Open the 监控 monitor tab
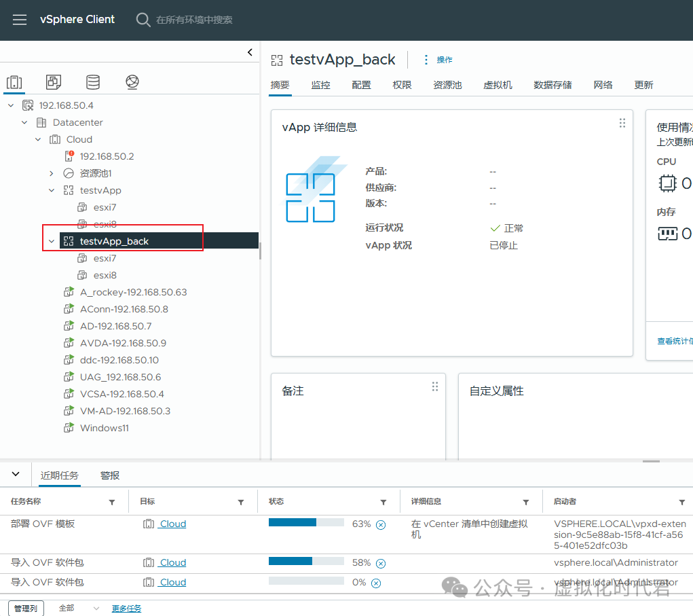 [x=320, y=85]
